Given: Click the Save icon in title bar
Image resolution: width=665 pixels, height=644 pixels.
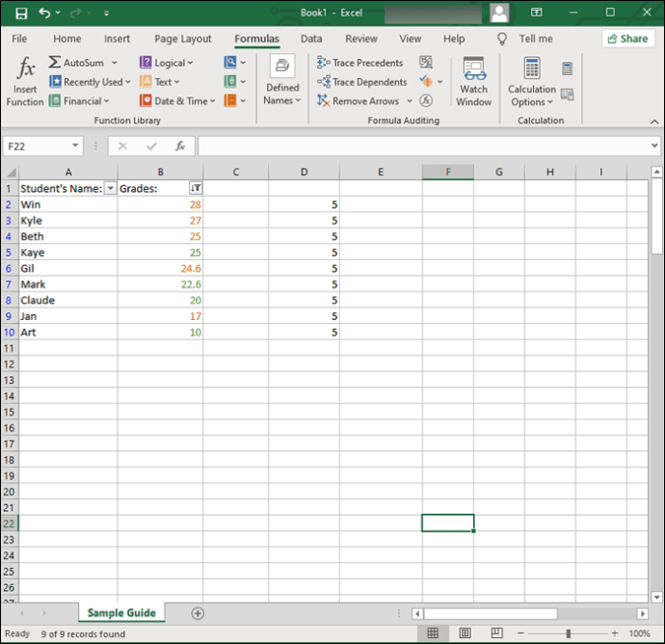Looking at the screenshot, I should (21, 13).
